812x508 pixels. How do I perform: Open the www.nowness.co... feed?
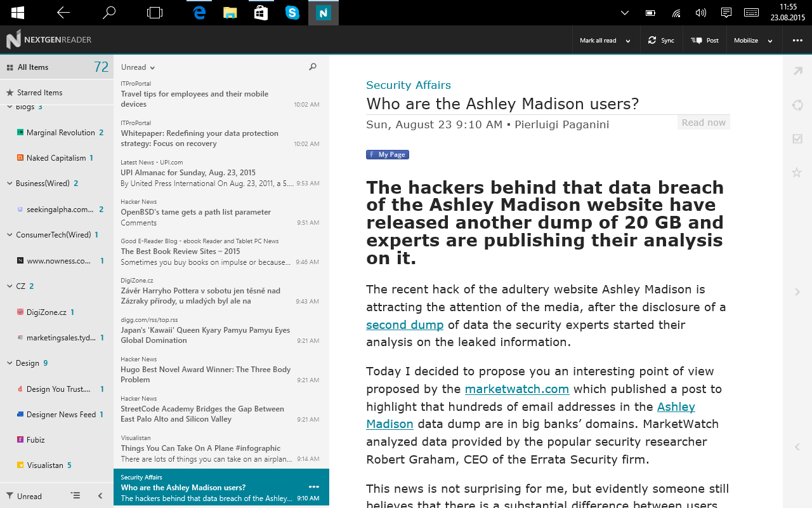pos(60,260)
